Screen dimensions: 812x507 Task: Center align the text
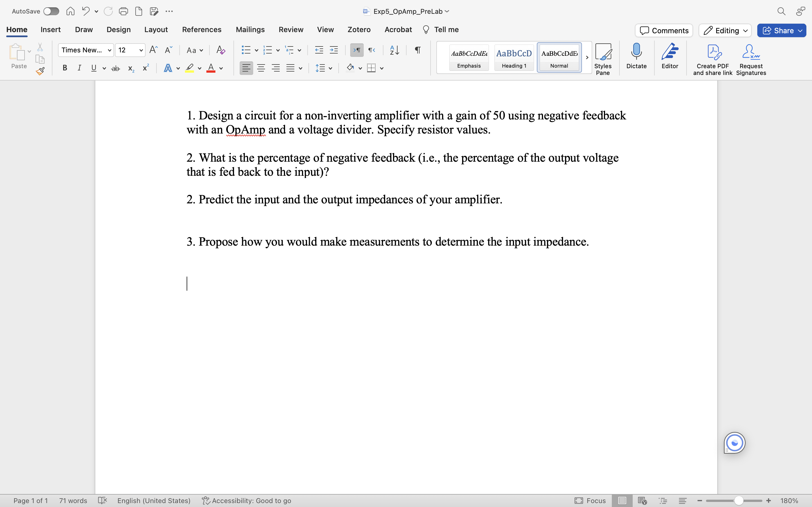click(x=261, y=68)
